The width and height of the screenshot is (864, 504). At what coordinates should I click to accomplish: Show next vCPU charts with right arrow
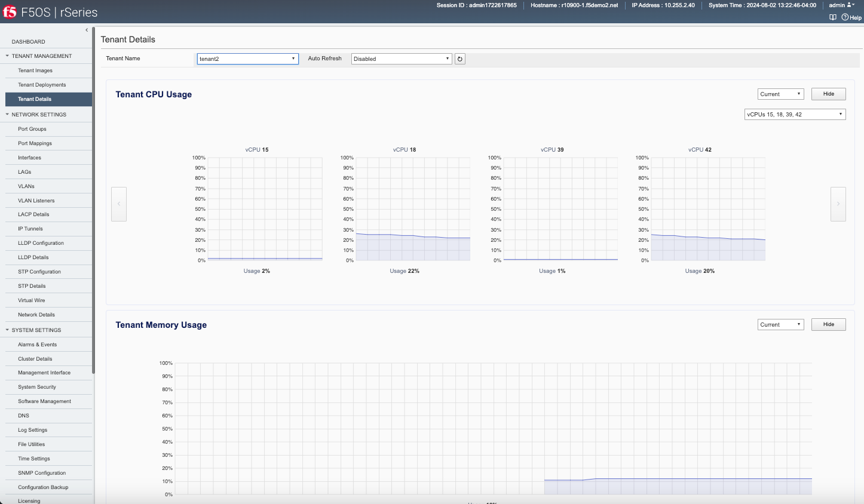[x=838, y=204]
